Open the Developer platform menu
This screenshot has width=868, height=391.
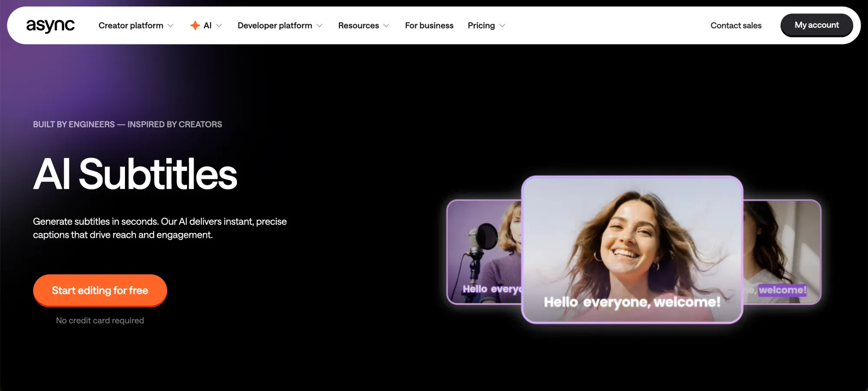tap(274, 26)
